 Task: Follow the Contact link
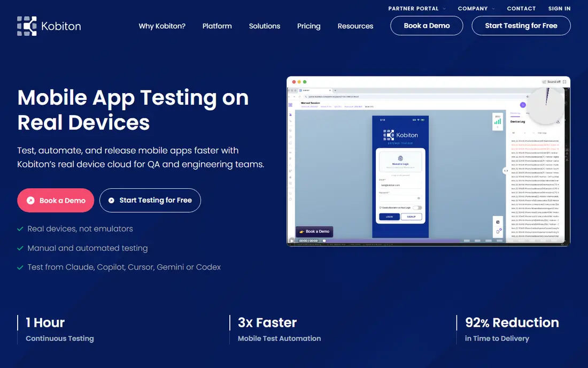click(521, 9)
